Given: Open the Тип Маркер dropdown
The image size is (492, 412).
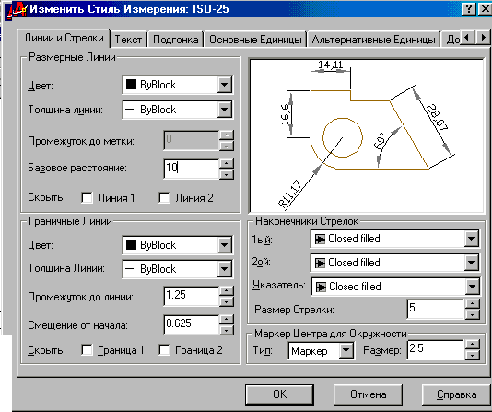Looking at the screenshot, I should pyautogui.click(x=346, y=350).
